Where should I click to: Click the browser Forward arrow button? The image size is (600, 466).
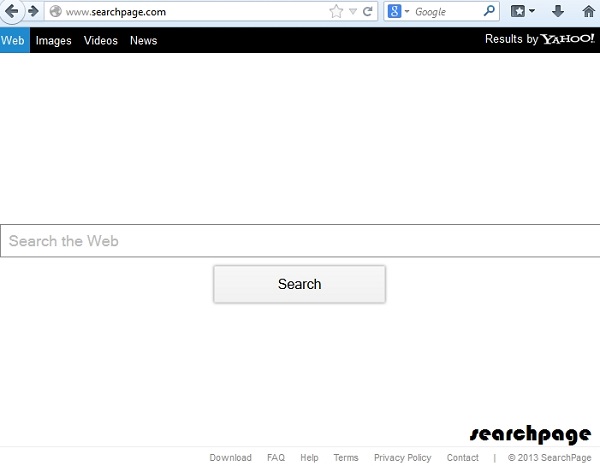click(33, 12)
